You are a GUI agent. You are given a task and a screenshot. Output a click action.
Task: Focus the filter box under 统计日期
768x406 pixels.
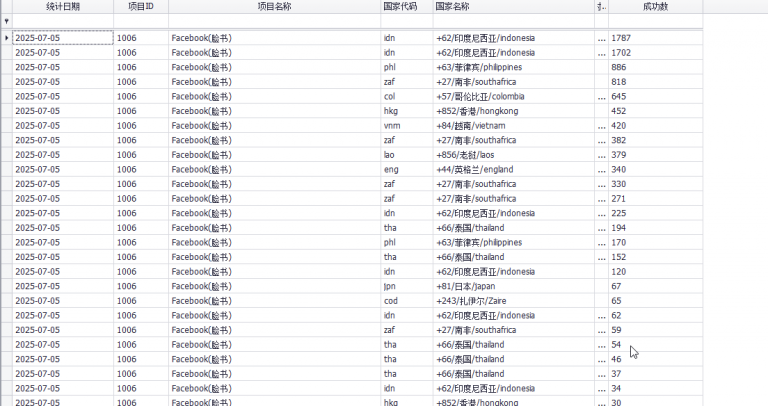[63, 21]
